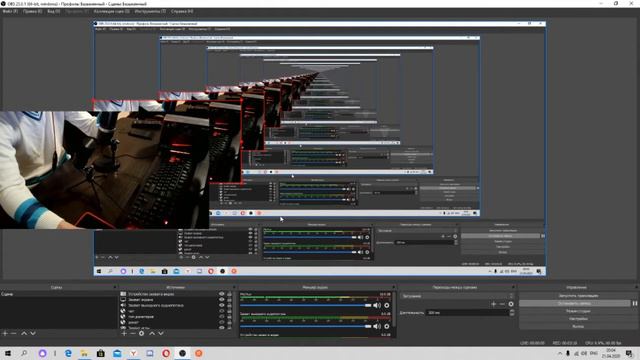Show the донат source via eye icon

click(x=222, y=322)
